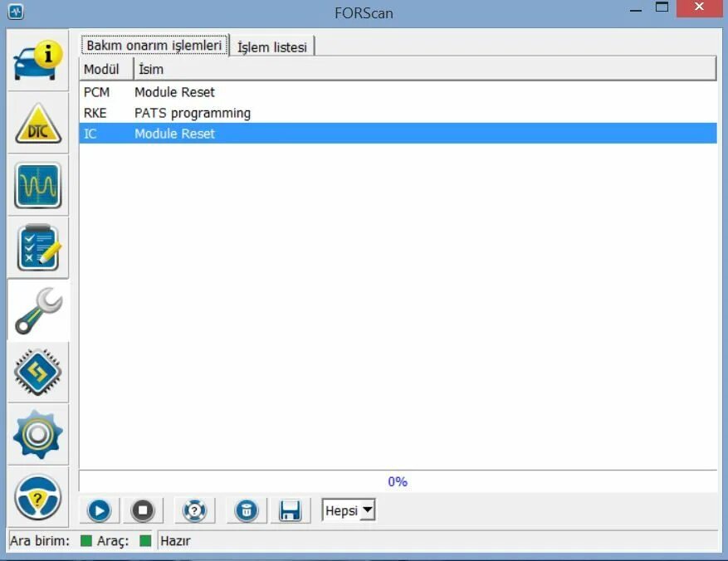This screenshot has width=728, height=561.
Task: Open the DTC trouble codes section
Action: point(38,123)
